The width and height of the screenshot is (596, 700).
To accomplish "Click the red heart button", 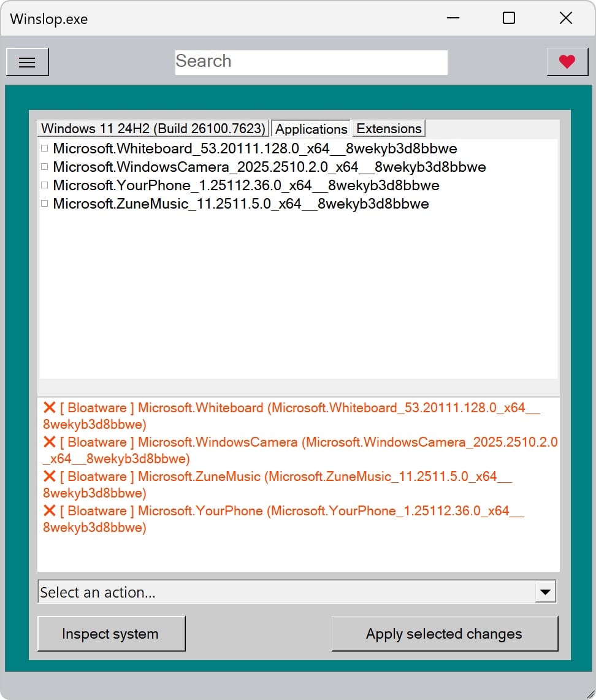I will [x=567, y=61].
